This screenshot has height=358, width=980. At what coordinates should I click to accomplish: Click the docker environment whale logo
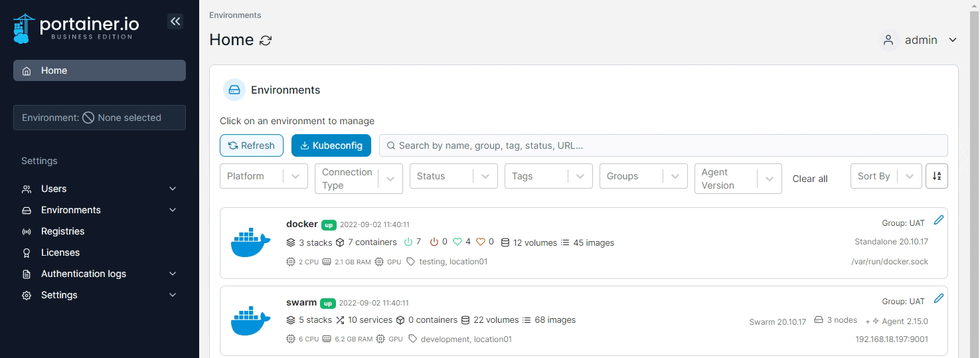coord(250,242)
